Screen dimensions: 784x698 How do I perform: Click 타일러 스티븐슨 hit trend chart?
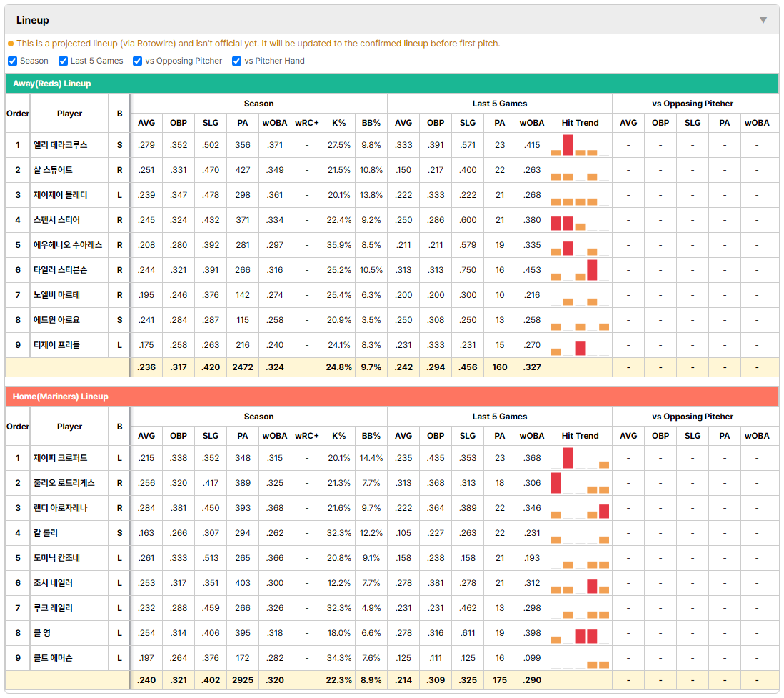(580, 270)
